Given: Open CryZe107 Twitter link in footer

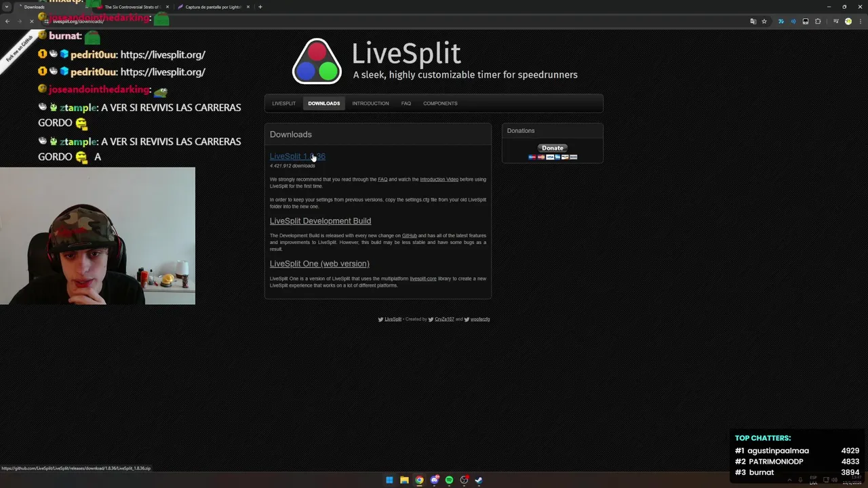Looking at the screenshot, I should (x=444, y=319).
